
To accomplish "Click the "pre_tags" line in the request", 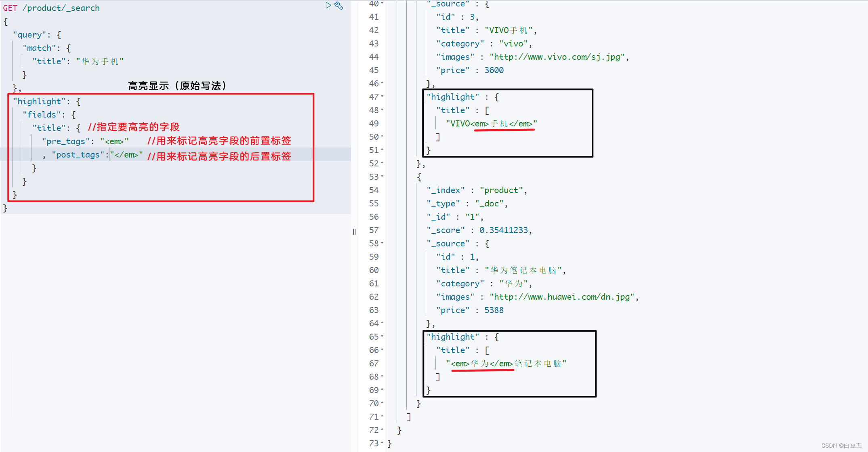I will (85, 141).
